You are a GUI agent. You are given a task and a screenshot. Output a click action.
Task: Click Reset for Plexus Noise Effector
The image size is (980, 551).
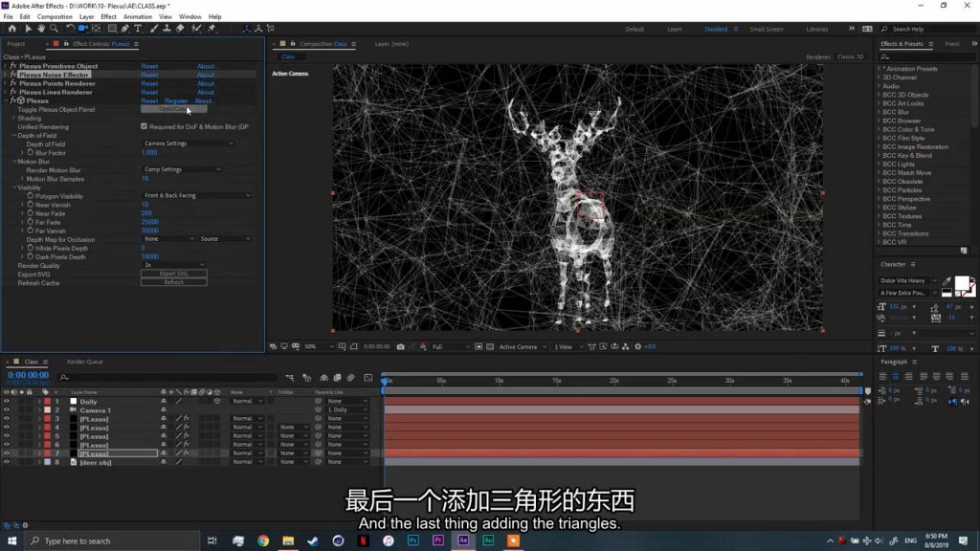tap(149, 75)
